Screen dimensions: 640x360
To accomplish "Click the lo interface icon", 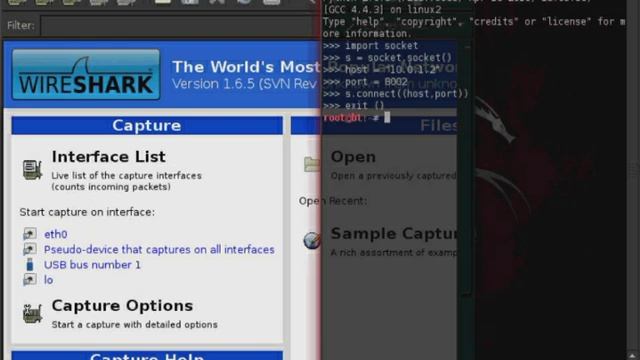I will pos(30,280).
